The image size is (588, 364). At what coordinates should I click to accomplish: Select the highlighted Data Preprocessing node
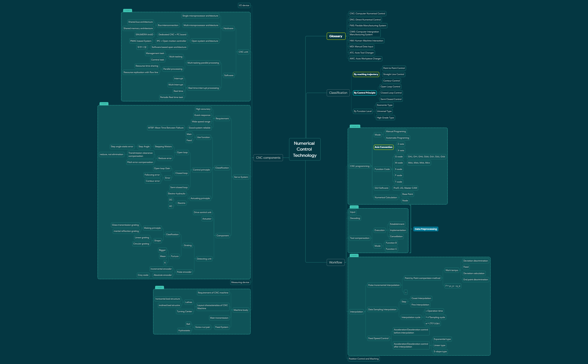click(426, 229)
